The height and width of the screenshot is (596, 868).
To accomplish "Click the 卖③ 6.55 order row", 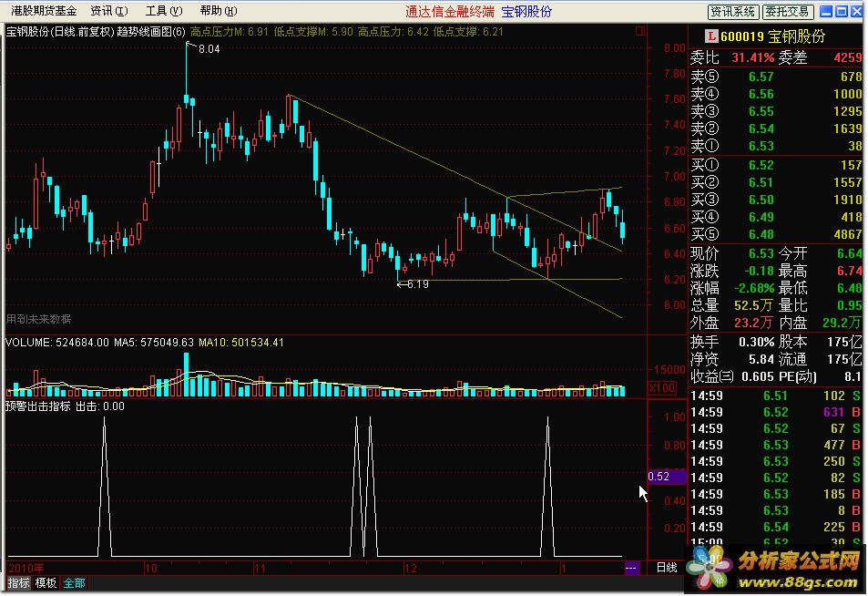I will tap(776, 111).
